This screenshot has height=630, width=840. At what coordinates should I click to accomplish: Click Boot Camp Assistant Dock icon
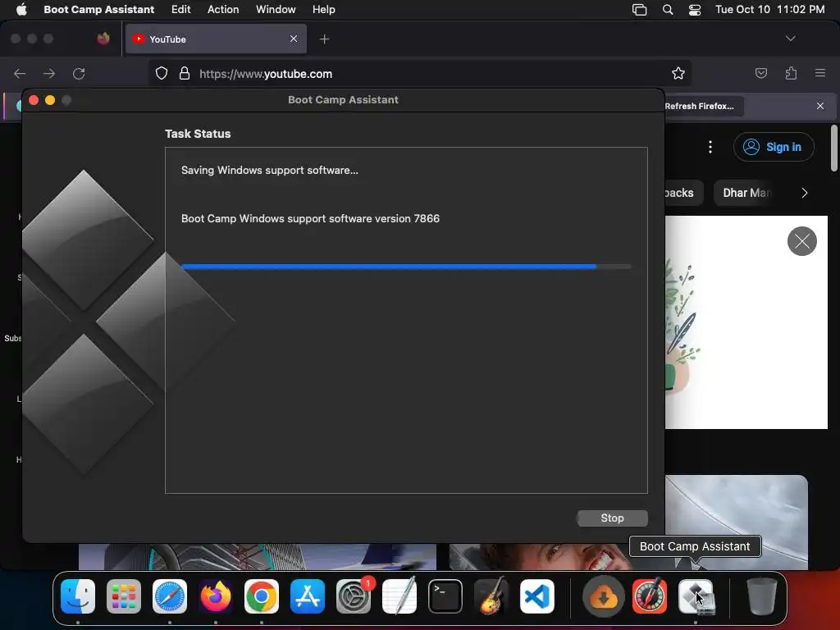[x=696, y=596]
